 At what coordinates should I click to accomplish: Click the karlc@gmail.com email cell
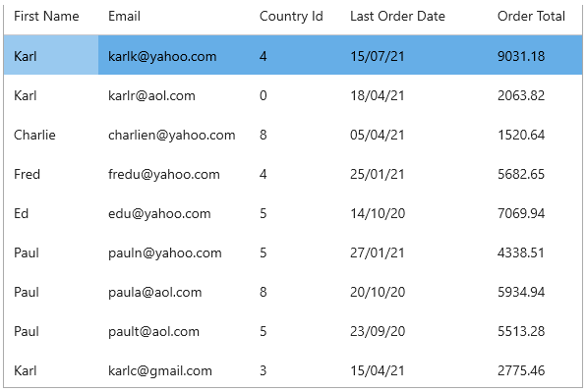(174, 370)
